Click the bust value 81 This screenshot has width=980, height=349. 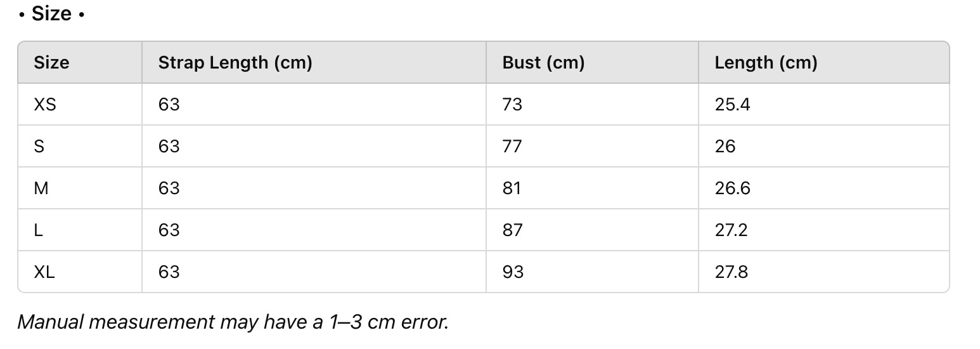pyautogui.click(x=512, y=188)
